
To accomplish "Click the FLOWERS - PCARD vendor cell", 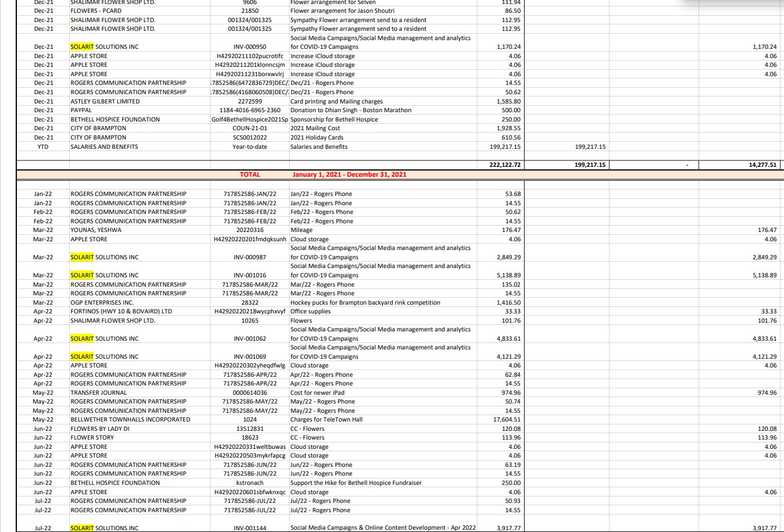I will (96, 10).
